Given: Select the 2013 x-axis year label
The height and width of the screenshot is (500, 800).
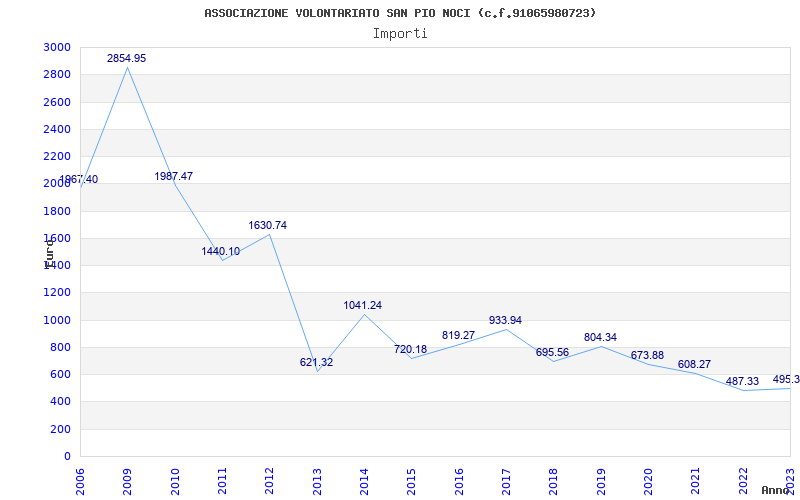Looking at the screenshot, I should (317, 481).
